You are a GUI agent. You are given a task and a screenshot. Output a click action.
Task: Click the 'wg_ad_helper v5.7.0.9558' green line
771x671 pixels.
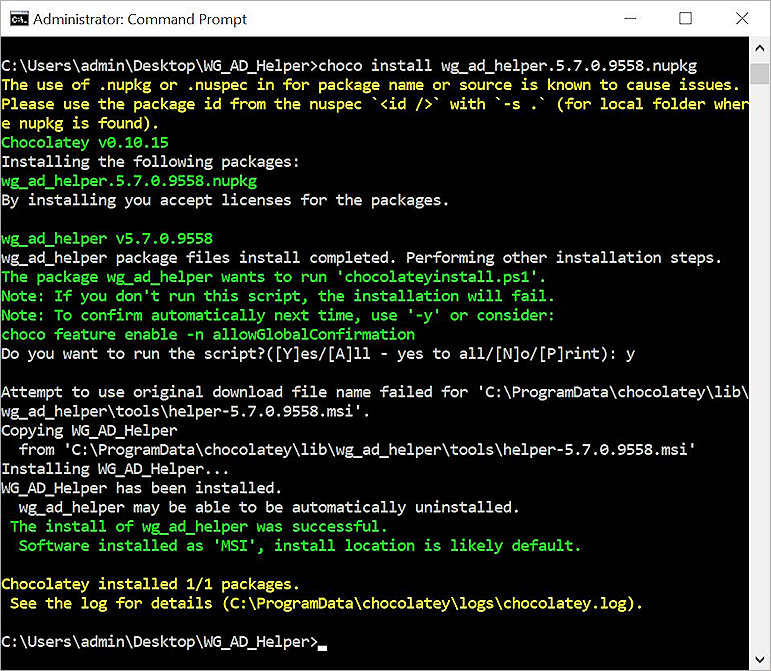click(x=107, y=239)
